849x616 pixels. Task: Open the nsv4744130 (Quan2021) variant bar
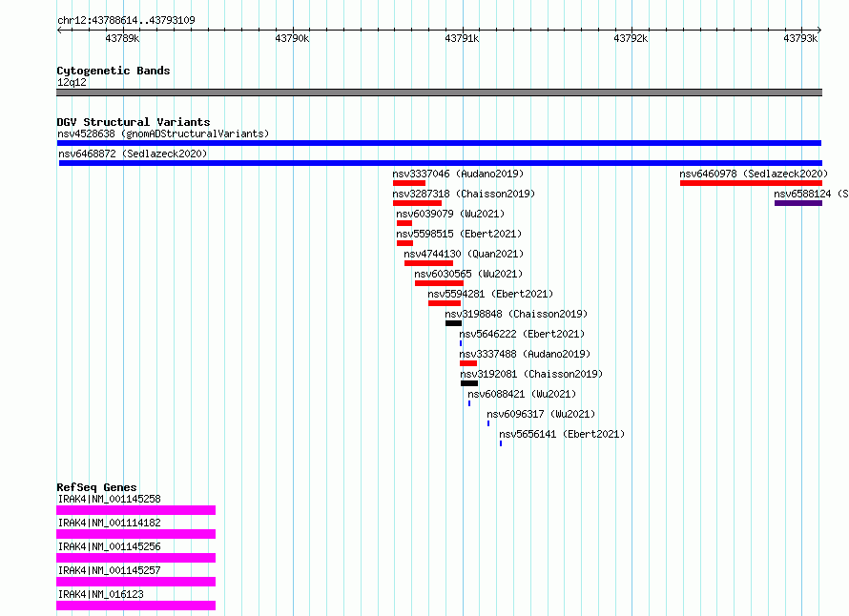(428, 263)
